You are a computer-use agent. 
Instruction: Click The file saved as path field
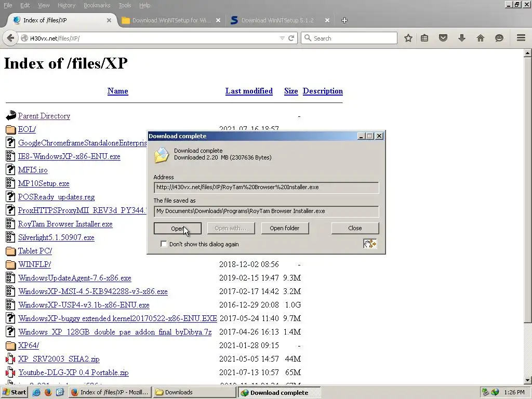point(267,211)
